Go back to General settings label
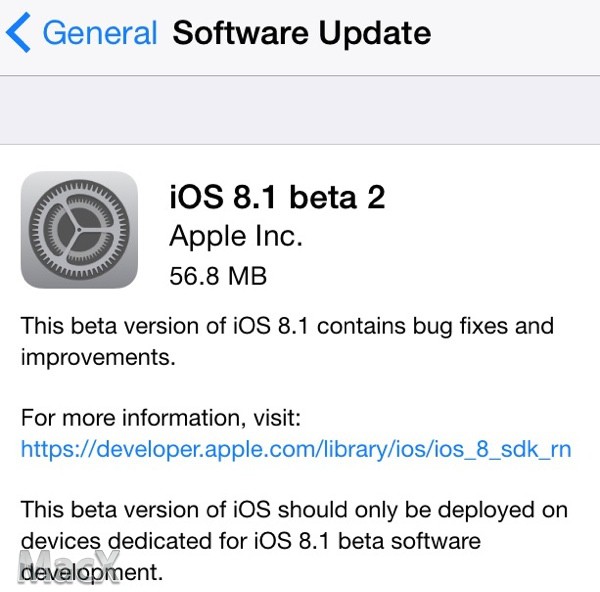Screen dimensions: 600x592 tap(100, 33)
